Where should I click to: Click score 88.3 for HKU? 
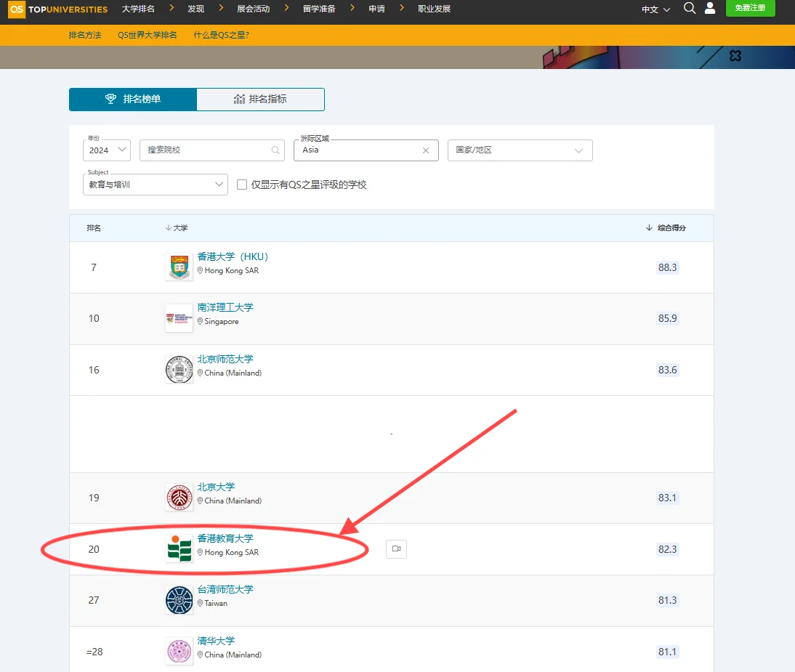(x=667, y=267)
